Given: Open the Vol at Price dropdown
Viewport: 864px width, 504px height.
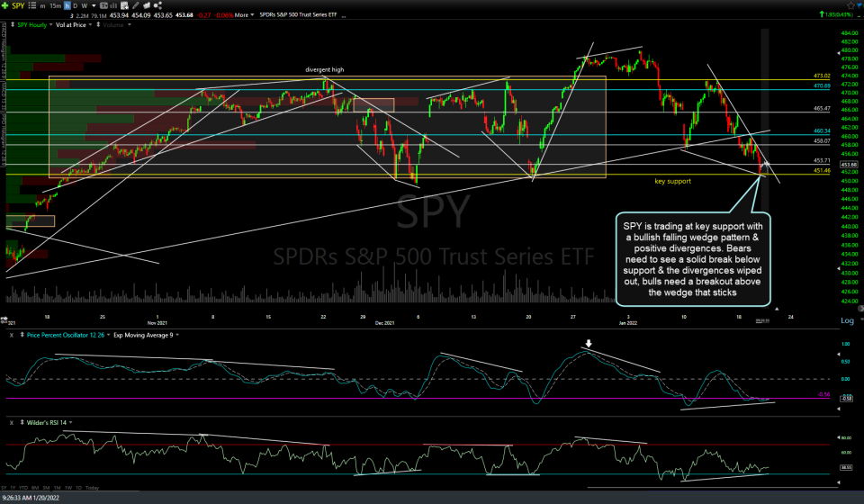Looking at the screenshot, I should pos(90,25).
